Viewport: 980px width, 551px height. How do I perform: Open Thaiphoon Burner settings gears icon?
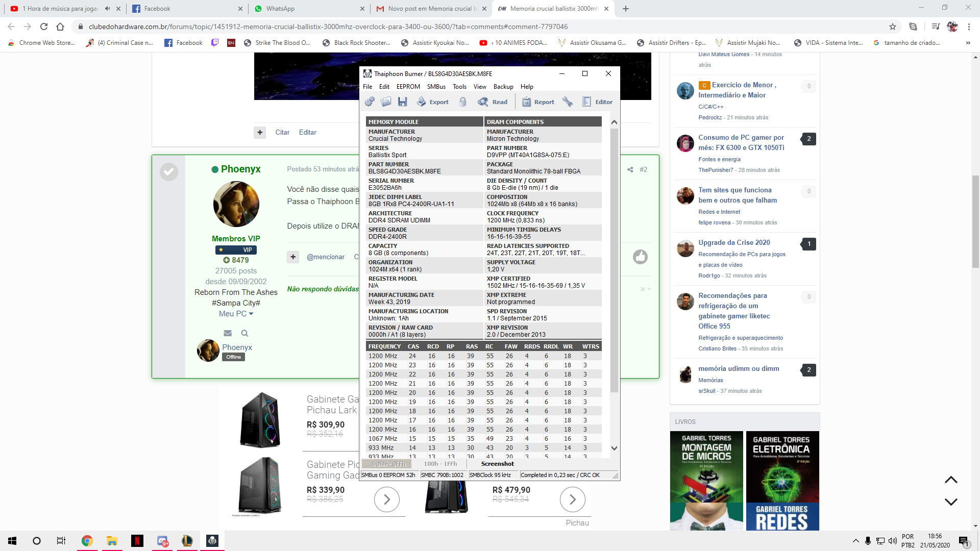pos(370,102)
